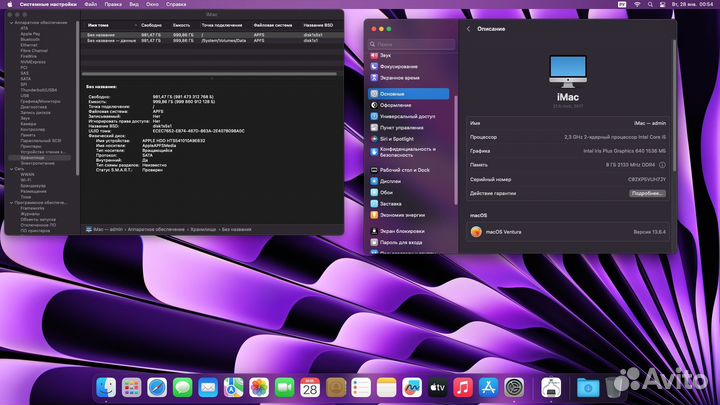Select Frameworks in System Information tree

(32, 208)
